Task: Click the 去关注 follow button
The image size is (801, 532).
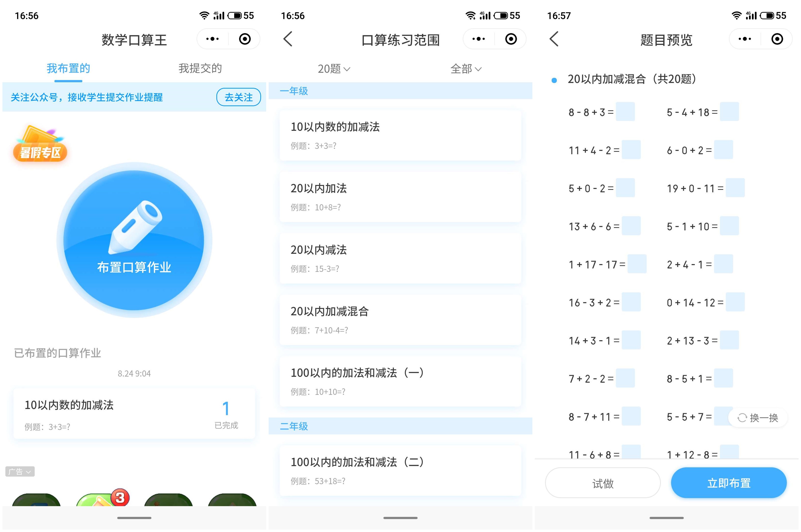Action: [x=238, y=97]
